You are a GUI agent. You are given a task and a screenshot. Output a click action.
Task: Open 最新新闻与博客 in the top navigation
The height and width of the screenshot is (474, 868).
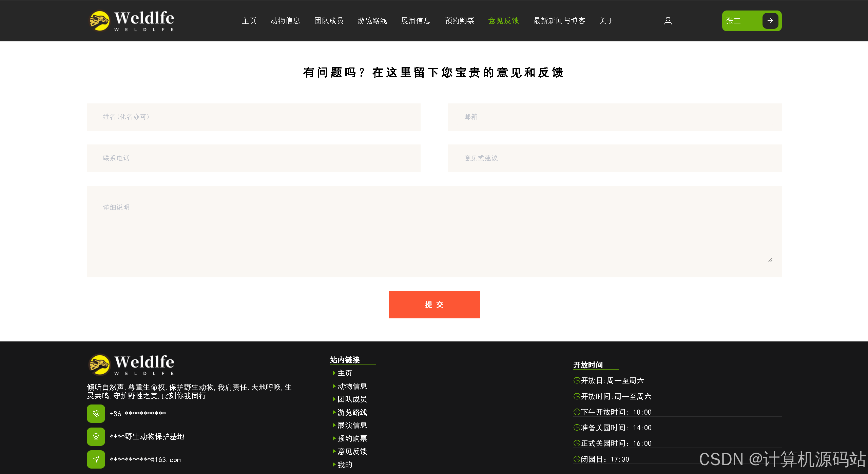(x=559, y=21)
